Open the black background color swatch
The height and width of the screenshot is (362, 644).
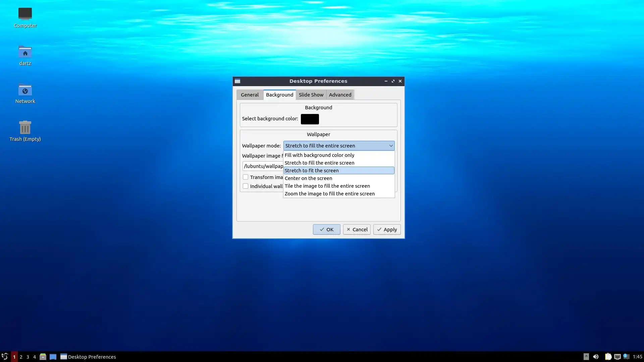click(x=310, y=119)
